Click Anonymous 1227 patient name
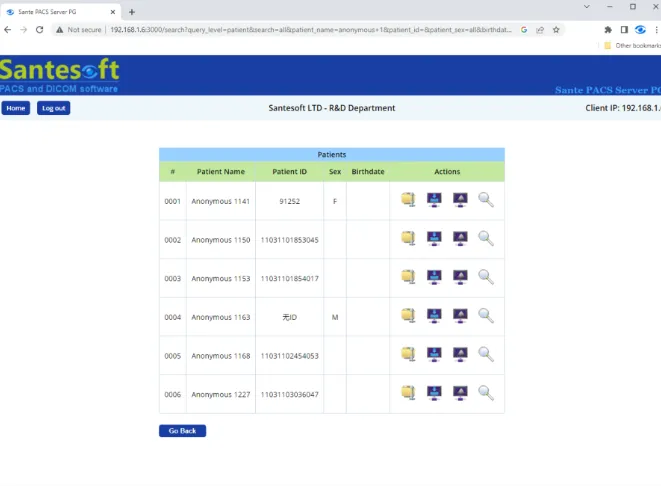 click(x=221, y=395)
